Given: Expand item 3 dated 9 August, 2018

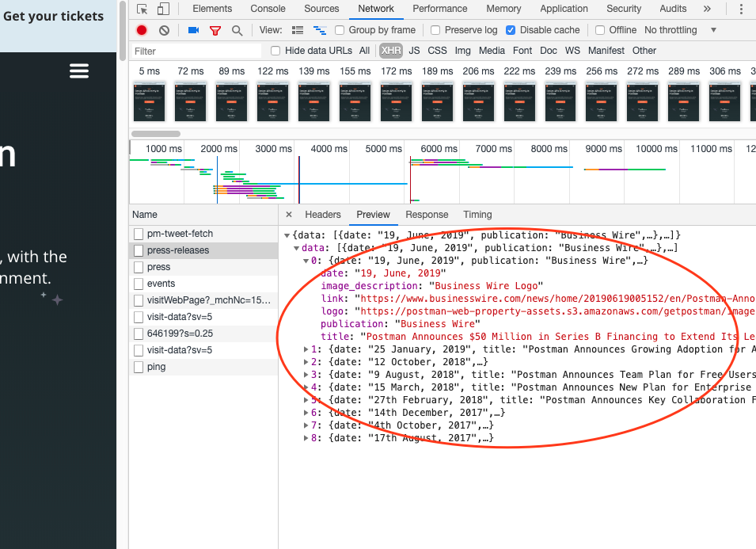Looking at the screenshot, I should point(306,375).
